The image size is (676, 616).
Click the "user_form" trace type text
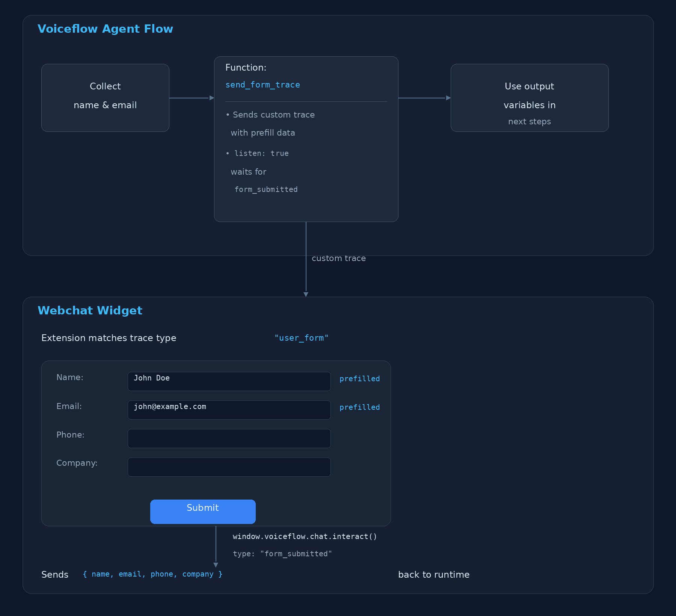[302, 338]
